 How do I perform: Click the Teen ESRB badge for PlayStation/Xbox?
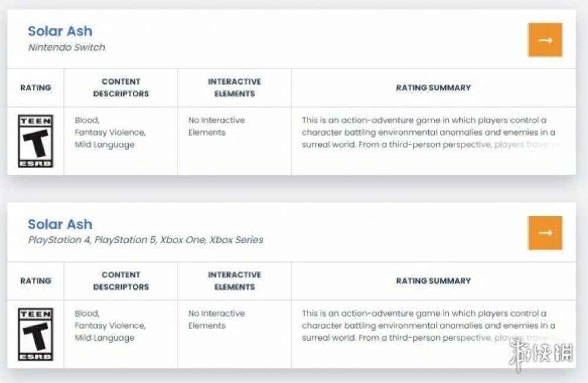point(36,334)
